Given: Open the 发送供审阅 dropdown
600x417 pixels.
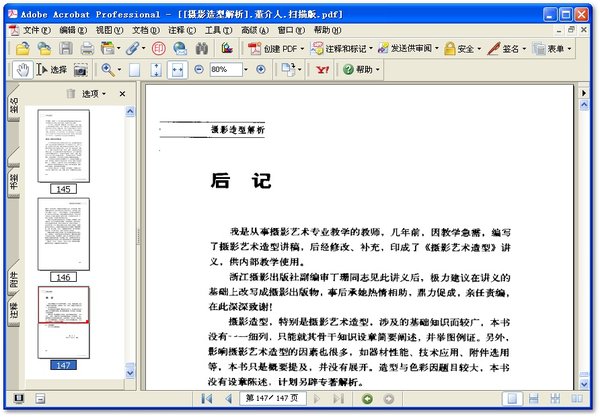Looking at the screenshot, I should [408, 49].
